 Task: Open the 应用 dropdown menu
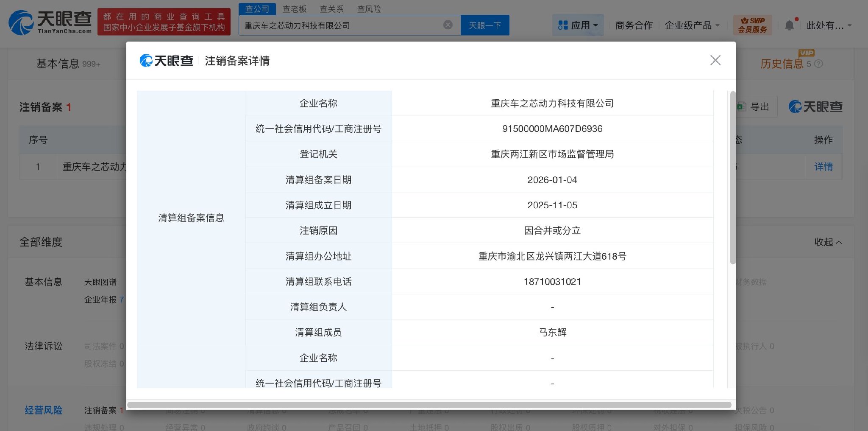(578, 25)
